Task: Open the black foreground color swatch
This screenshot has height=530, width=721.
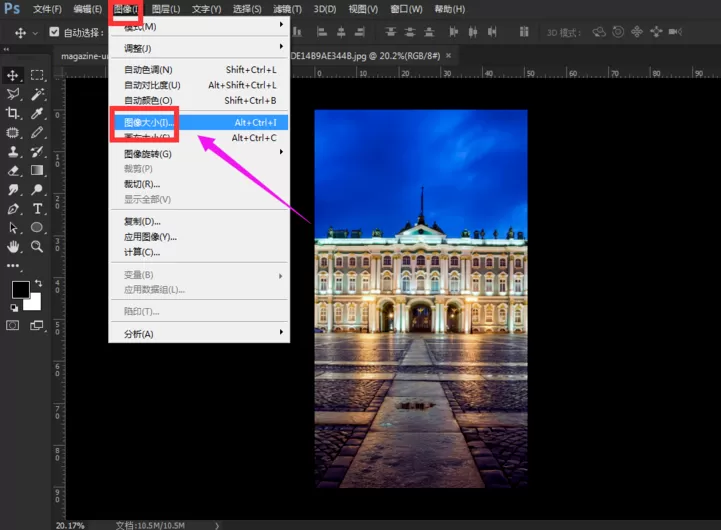Action: [x=20, y=290]
